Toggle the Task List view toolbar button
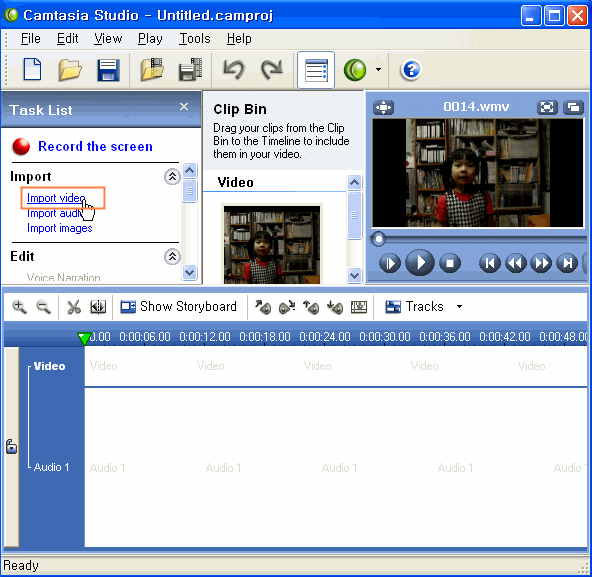 316,70
